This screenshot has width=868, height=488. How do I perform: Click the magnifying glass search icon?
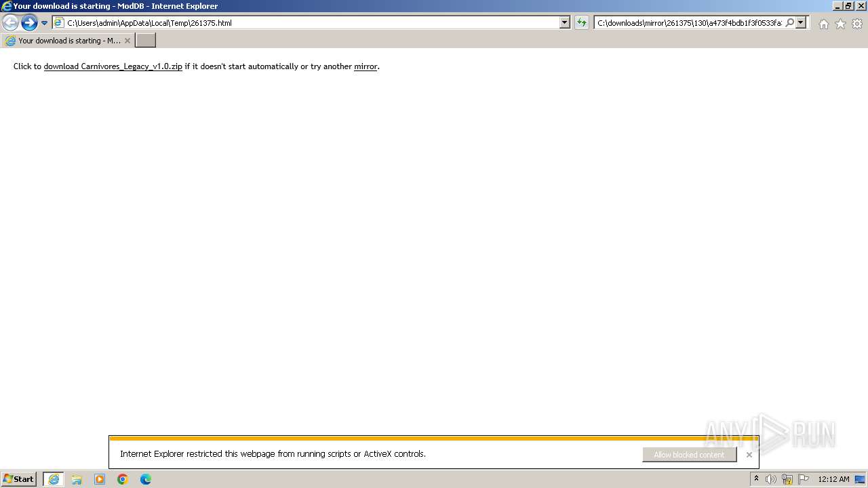pyautogui.click(x=790, y=22)
